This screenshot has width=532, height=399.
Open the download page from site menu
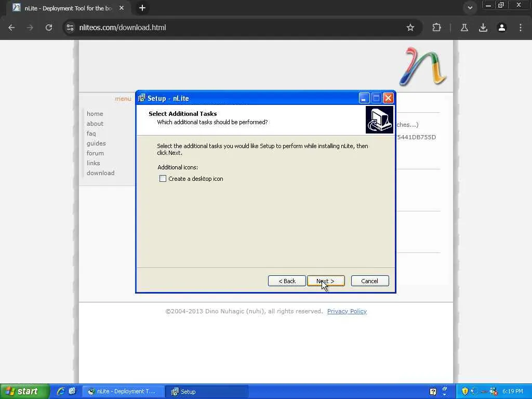pos(100,172)
